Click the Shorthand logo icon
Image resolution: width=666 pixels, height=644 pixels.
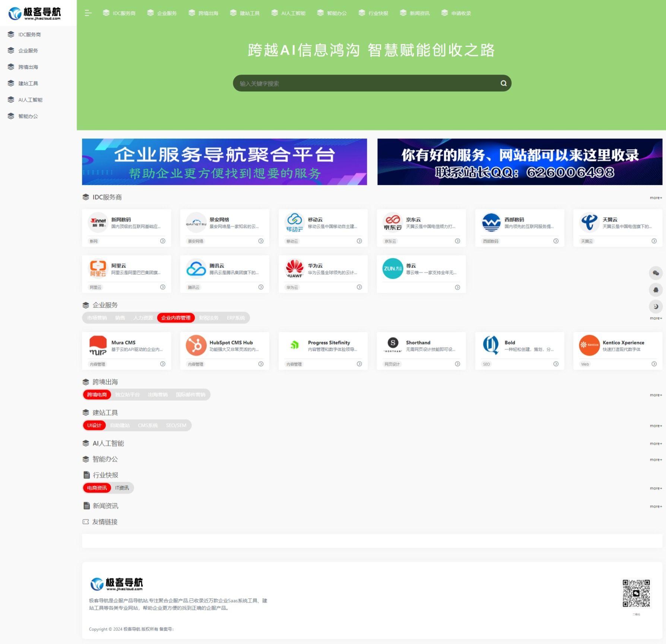(393, 345)
